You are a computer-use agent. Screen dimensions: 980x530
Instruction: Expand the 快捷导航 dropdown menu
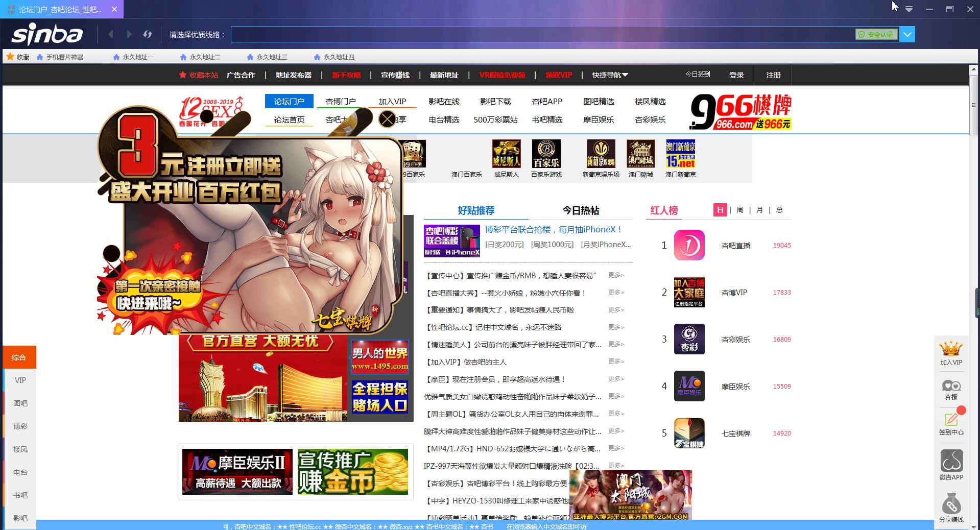610,75
